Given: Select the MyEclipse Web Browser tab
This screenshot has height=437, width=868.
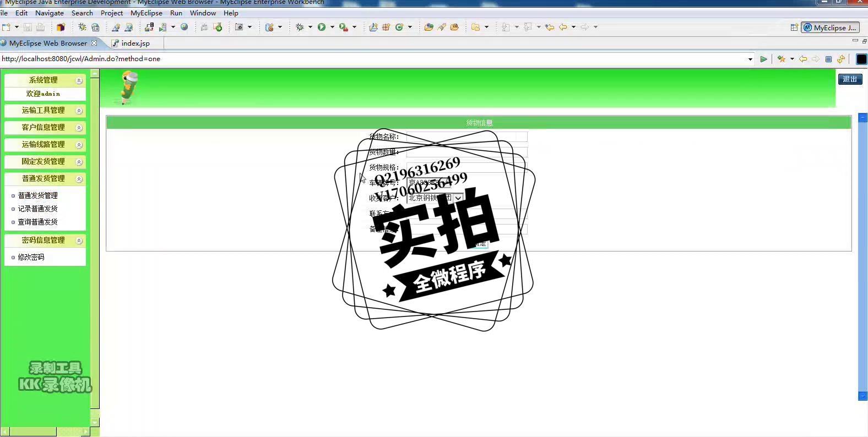Looking at the screenshot, I should (48, 43).
